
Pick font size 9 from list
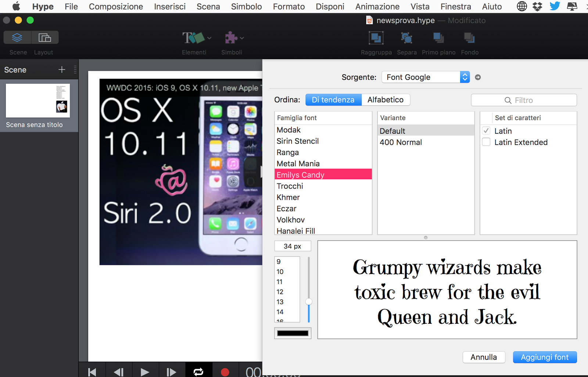(x=287, y=262)
